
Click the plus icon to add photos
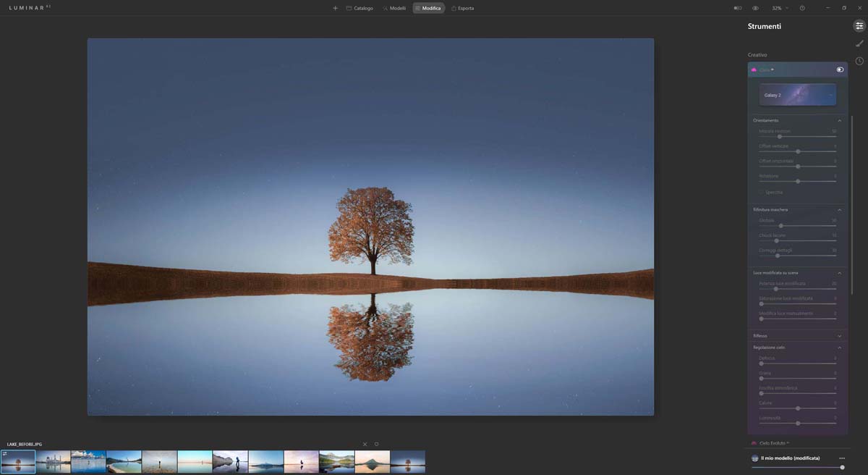pos(335,8)
